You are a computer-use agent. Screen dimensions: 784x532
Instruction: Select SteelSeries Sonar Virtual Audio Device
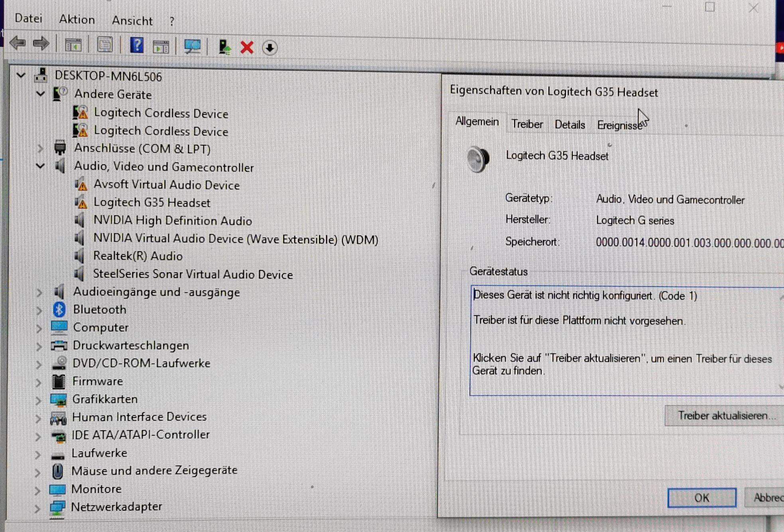click(x=193, y=274)
